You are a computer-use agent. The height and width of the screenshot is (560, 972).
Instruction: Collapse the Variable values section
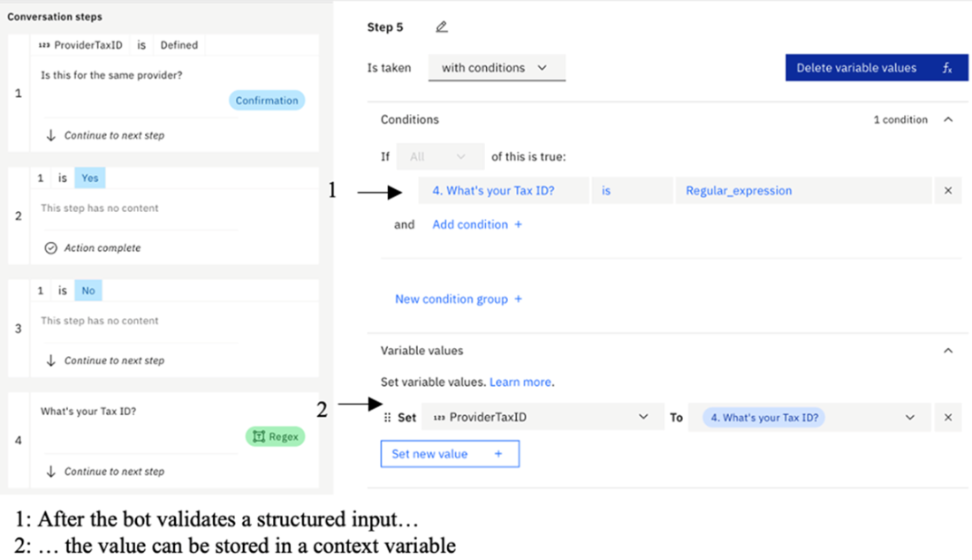(948, 351)
